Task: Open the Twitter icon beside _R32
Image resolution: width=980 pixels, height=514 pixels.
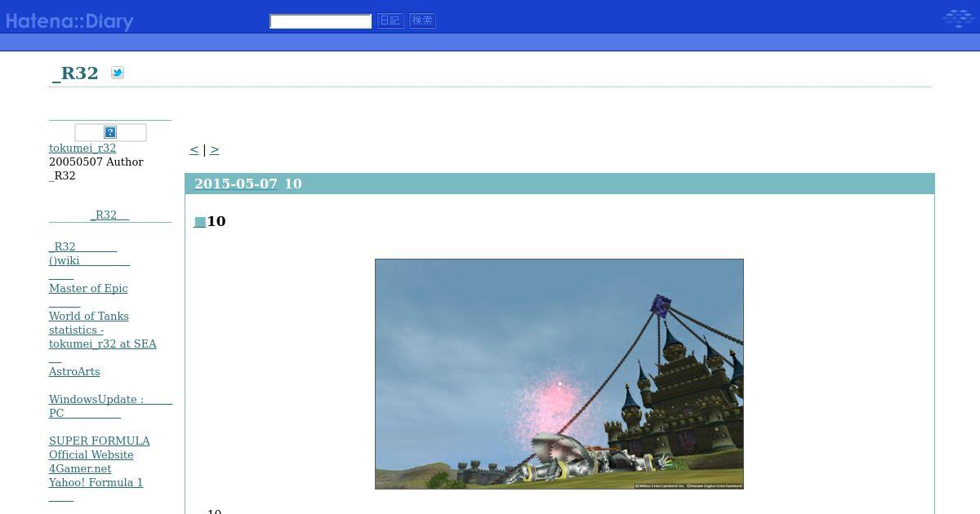Action: (x=118, y=73)
